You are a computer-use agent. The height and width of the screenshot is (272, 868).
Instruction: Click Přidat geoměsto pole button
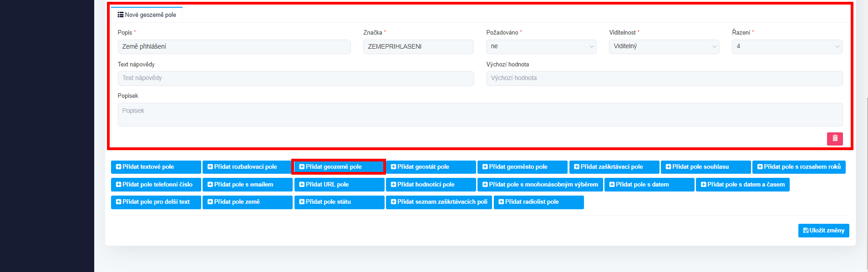click(522, 167)
